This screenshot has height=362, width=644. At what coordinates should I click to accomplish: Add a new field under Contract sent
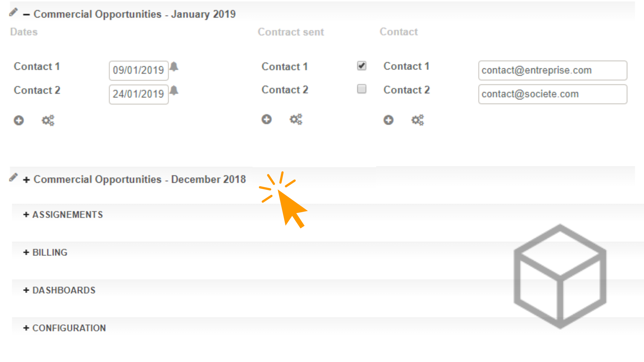pos(267,119)
